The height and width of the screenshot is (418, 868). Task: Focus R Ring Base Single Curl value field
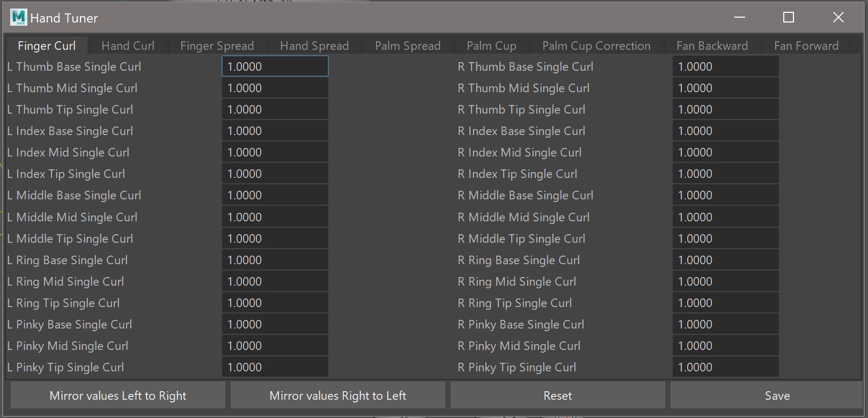coord(726,260)
